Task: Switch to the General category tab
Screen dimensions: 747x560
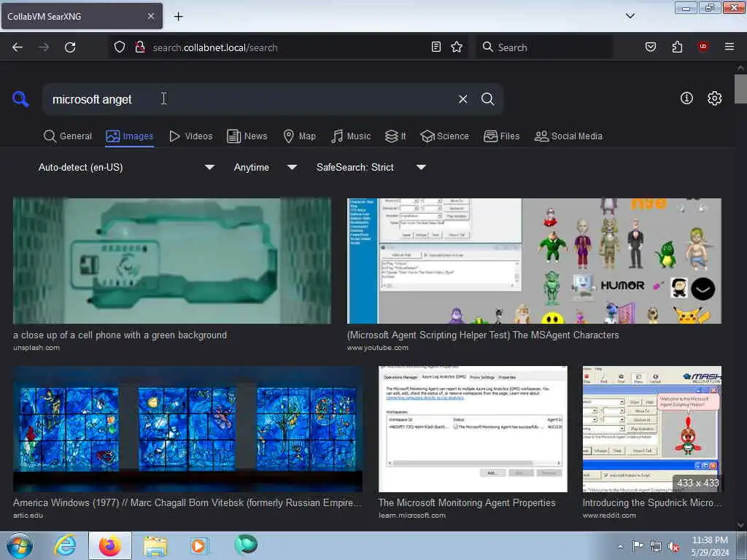Action: 68,136
